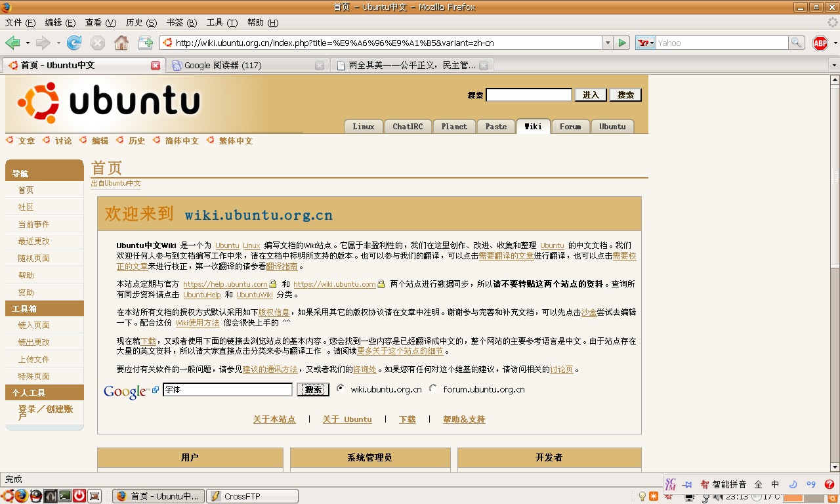Click the Google search field containing 字体
The height and width of the screenshot is (504, 840).
[227, 390]
